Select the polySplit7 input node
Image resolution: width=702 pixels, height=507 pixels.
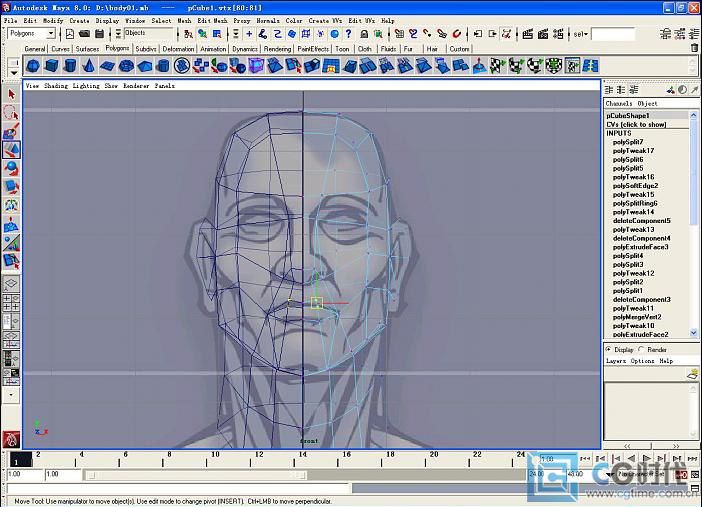point(628,142)
